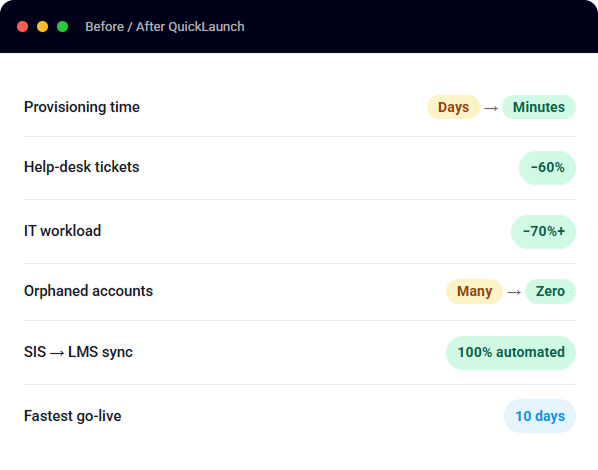Click the Zero badge

[550, 291]
